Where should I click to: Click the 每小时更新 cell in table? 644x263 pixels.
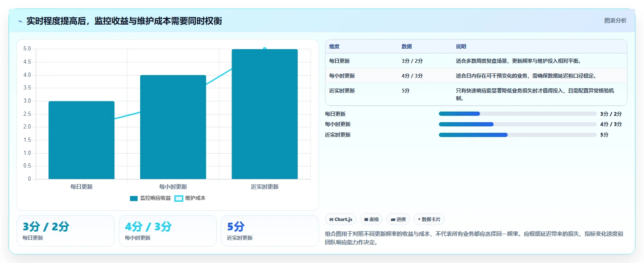[x=342, y=76]
